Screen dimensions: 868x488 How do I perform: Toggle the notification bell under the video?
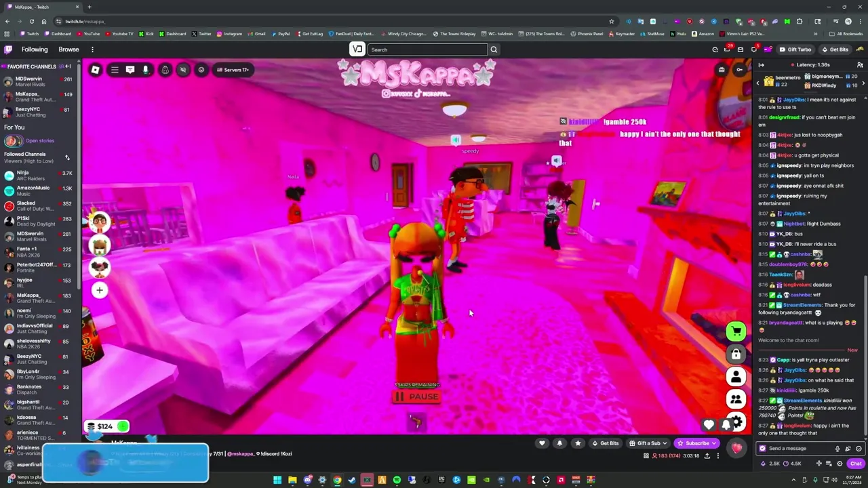(x=559, y=443)
